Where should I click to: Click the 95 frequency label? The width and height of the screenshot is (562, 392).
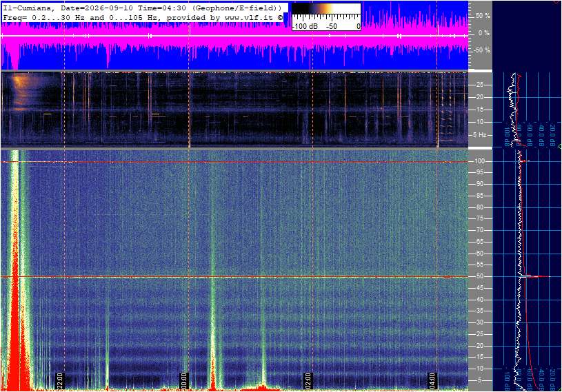point(479,172)
